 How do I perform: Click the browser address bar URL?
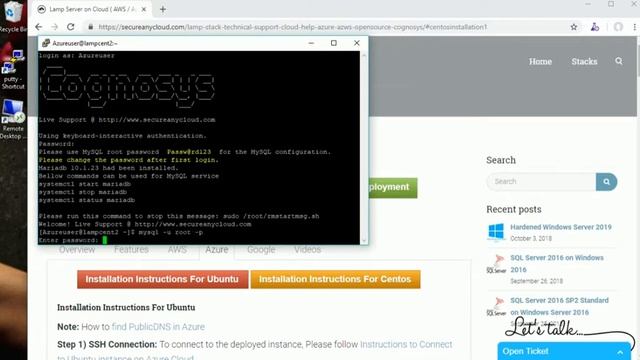point(293,27)
